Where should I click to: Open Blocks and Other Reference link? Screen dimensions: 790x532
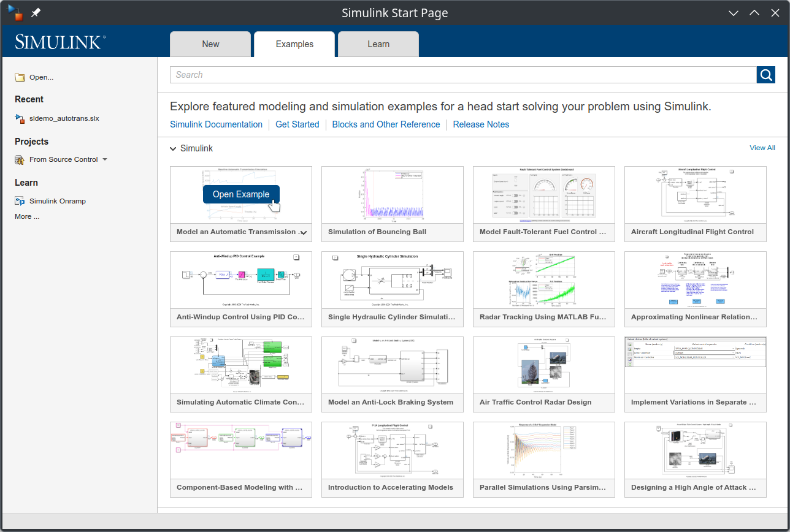pos(386,124)
